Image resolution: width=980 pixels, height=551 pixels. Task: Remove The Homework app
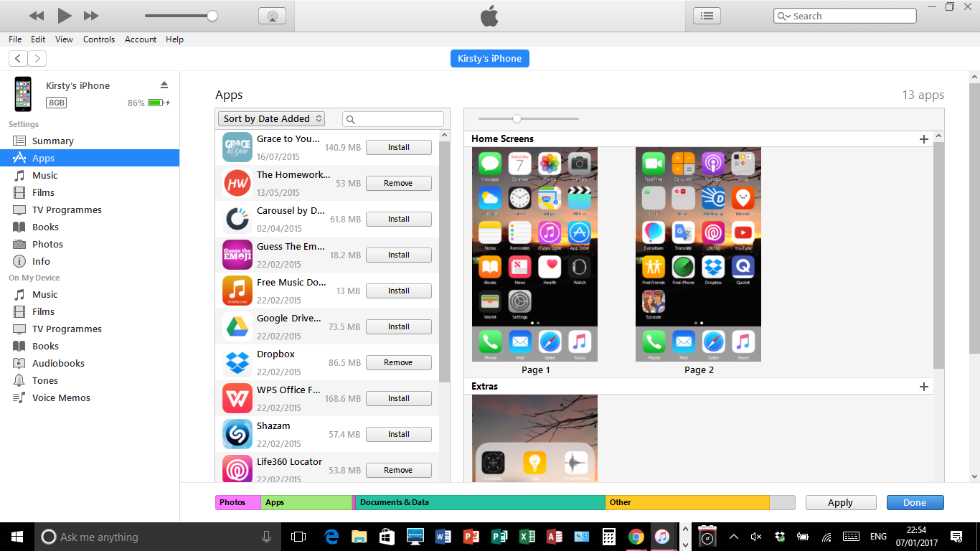pyautogui.click(x=399, y=183)
